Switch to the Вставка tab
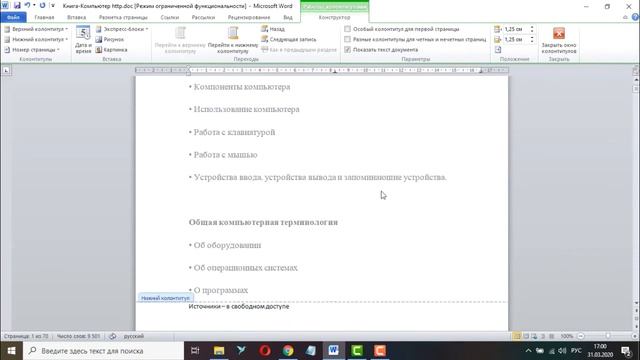The image size is (640, 360). click(x=76, y=17)
